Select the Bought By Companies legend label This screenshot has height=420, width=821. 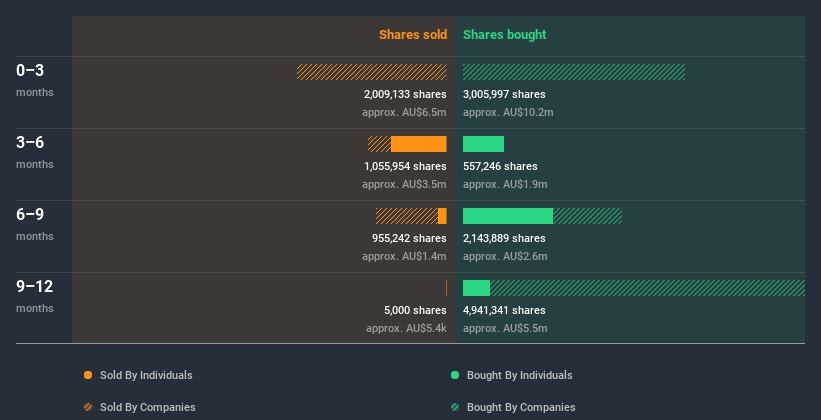(521, 407)
